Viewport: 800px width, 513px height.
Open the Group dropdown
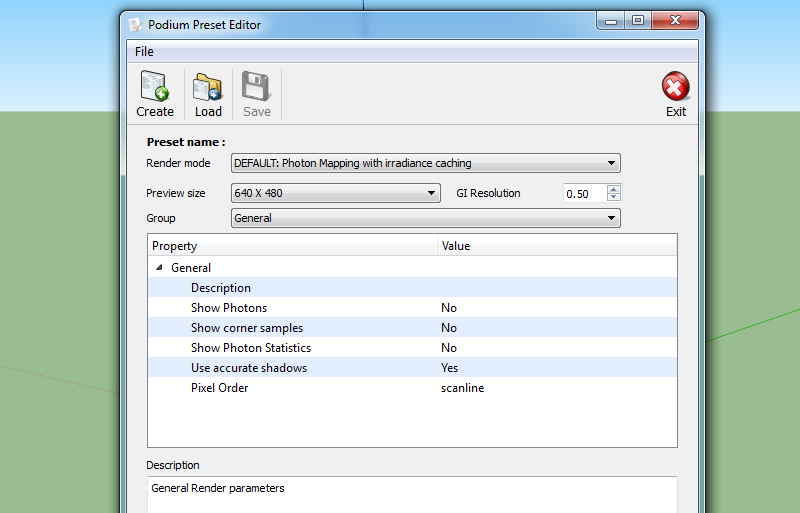point(426,218)
